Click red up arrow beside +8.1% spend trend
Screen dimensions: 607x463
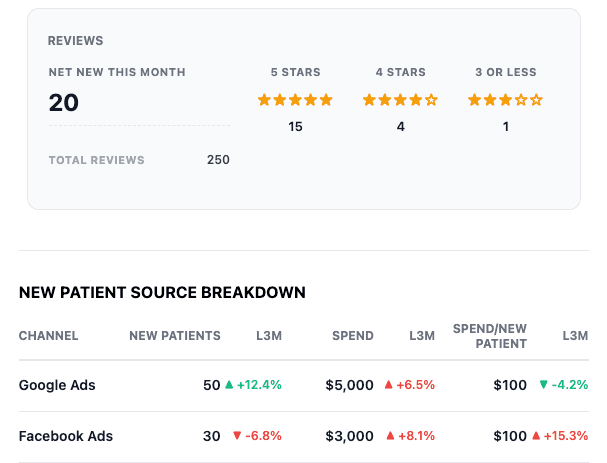pyautogui.click(x=387, y=436)
